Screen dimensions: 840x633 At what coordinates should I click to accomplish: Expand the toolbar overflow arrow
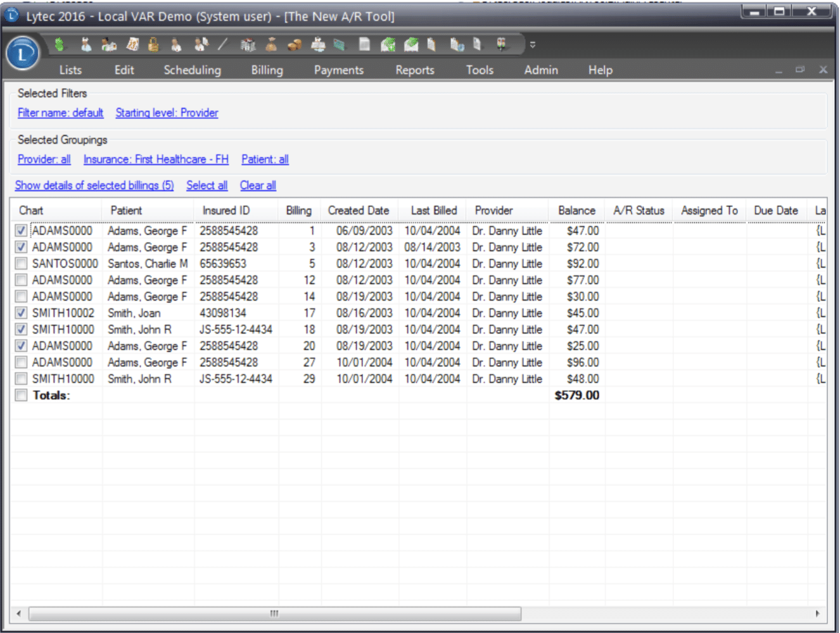point(533,45)
